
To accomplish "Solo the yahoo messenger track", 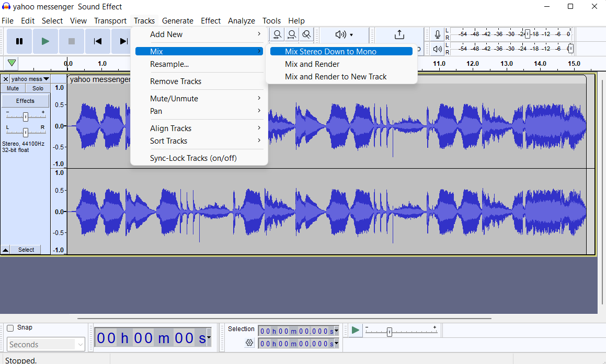I will [x=38, y=88].
